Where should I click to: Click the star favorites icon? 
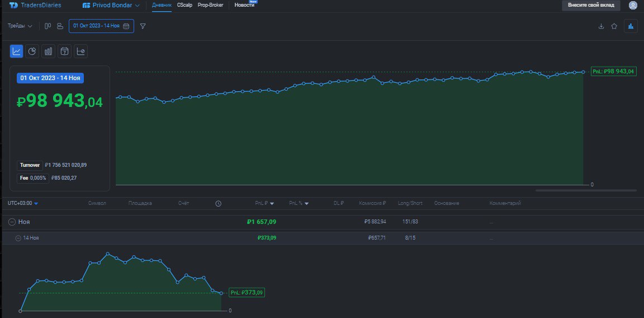(614, 26)
